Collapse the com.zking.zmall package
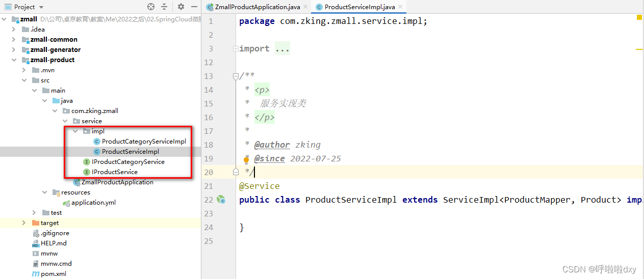This screenshot has height=279, width=644. [55, 111]
